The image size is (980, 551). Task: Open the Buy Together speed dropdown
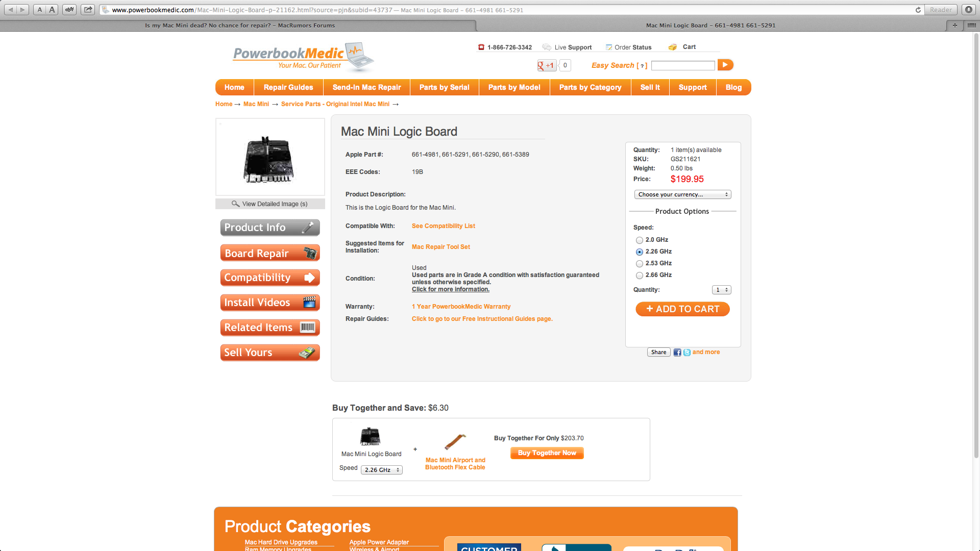coord(382,470)
